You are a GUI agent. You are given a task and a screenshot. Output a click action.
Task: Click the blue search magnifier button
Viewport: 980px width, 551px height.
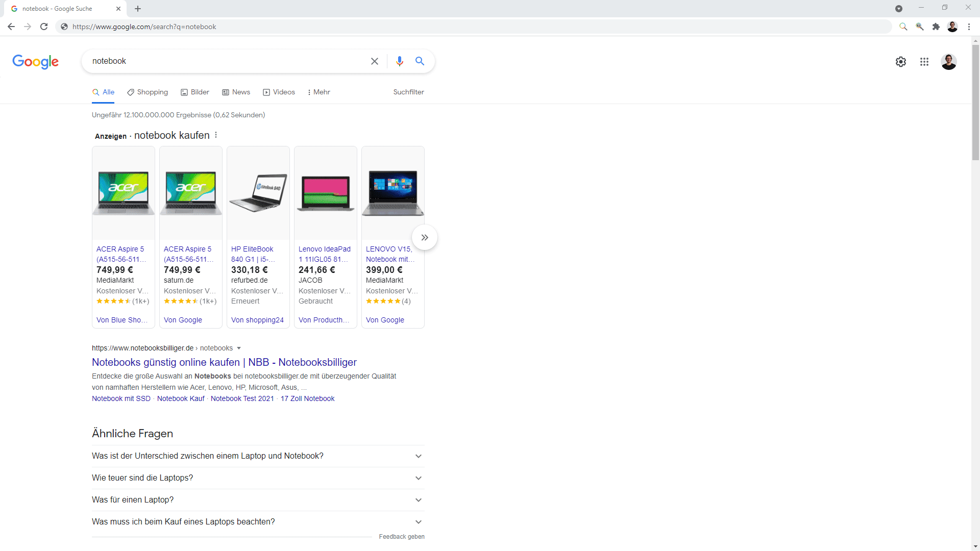click(420, 61)
